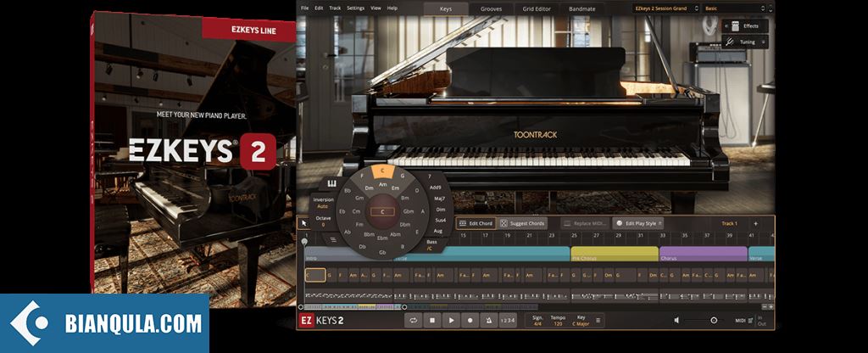
Task: Select the Dim chord type
Action: (x=441, y=210)
